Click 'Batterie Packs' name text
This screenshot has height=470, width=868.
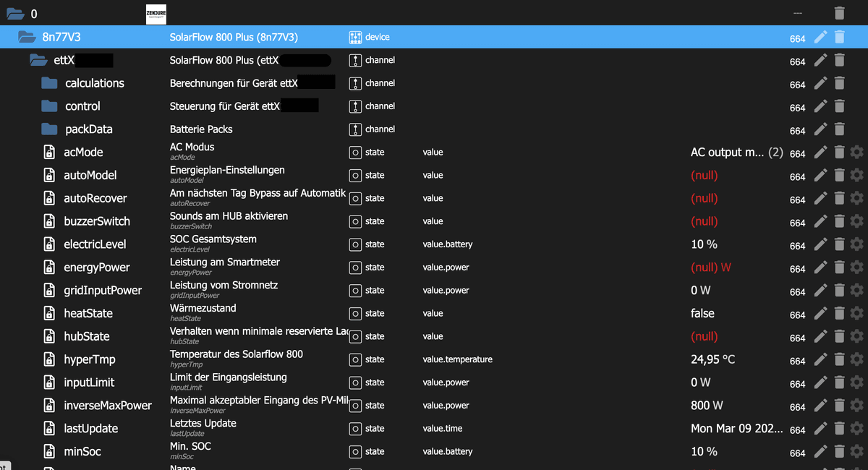click(x=201, y=129)
